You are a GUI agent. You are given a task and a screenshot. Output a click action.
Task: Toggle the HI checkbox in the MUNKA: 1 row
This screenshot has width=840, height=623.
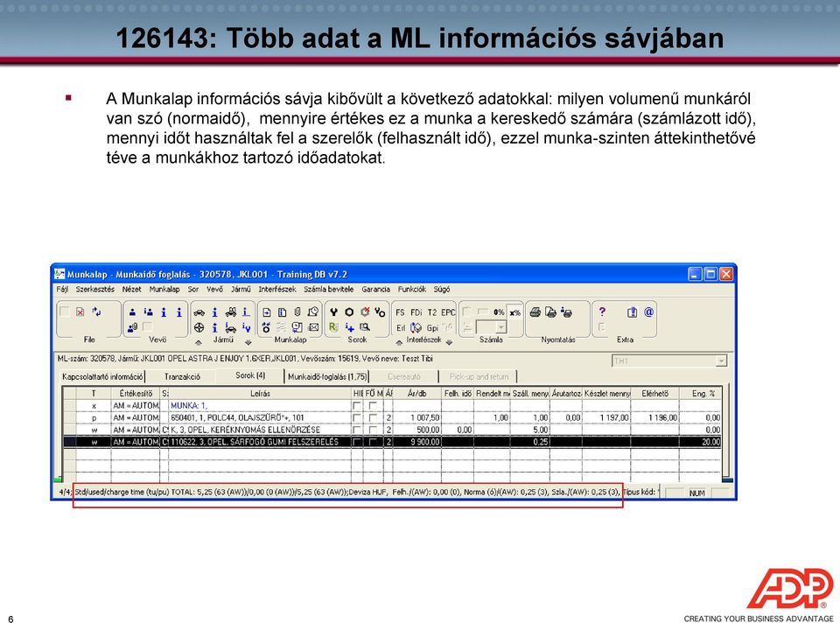point(357,405)
